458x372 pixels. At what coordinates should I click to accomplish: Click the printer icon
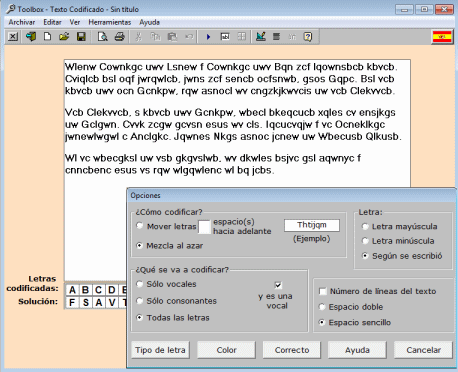pyautogui.click(x=119, y=36)
